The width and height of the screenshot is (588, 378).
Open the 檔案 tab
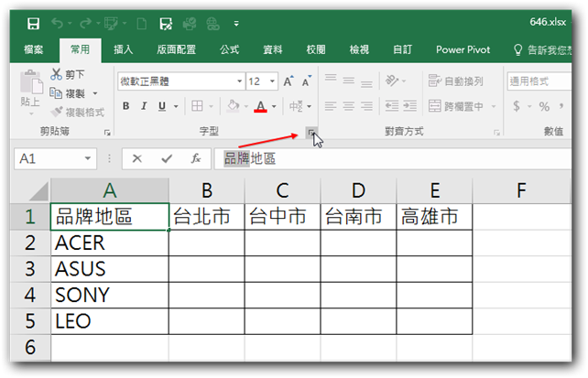[x=34, y=49]
